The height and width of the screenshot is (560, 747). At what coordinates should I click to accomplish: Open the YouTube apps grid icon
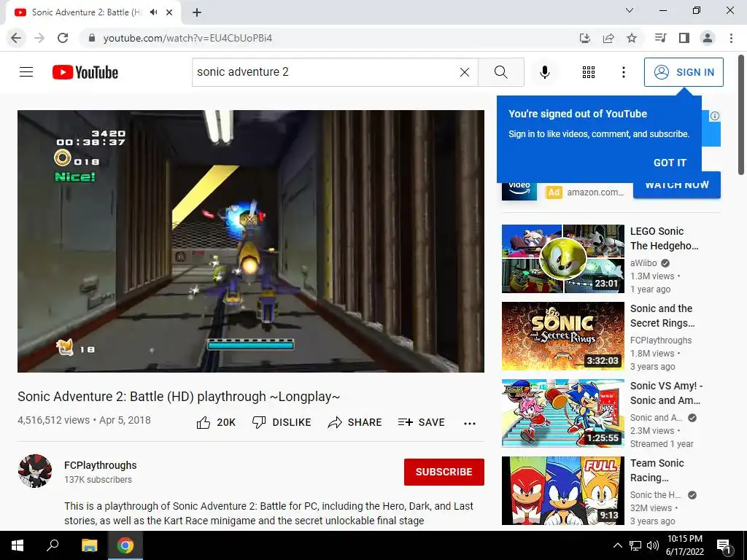(589, 72)
